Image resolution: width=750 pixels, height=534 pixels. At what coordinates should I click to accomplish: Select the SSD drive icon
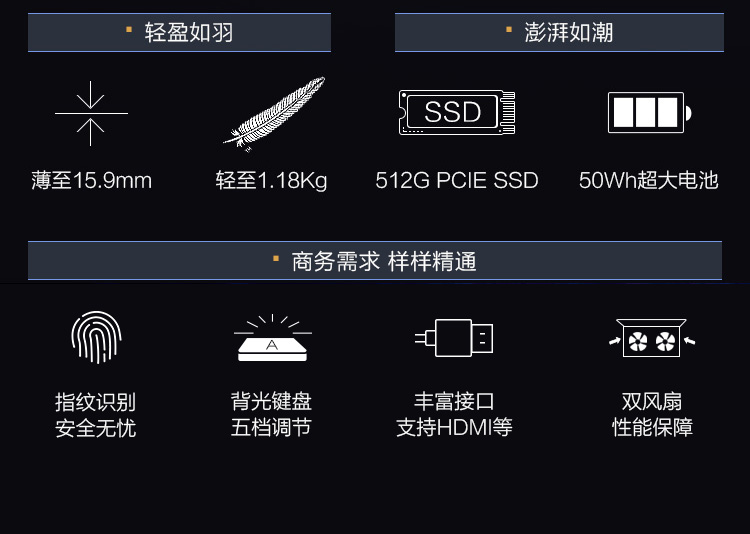(x=457, y=112)
